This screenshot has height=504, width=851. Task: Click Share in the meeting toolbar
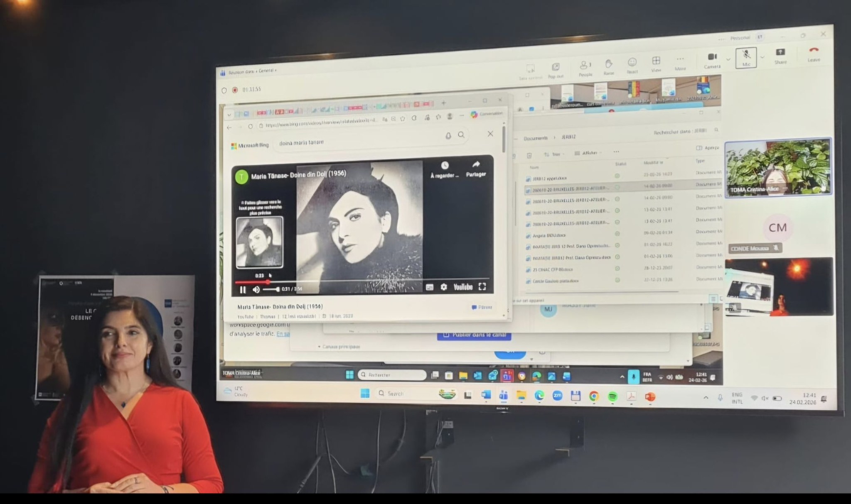click(780, 52)
